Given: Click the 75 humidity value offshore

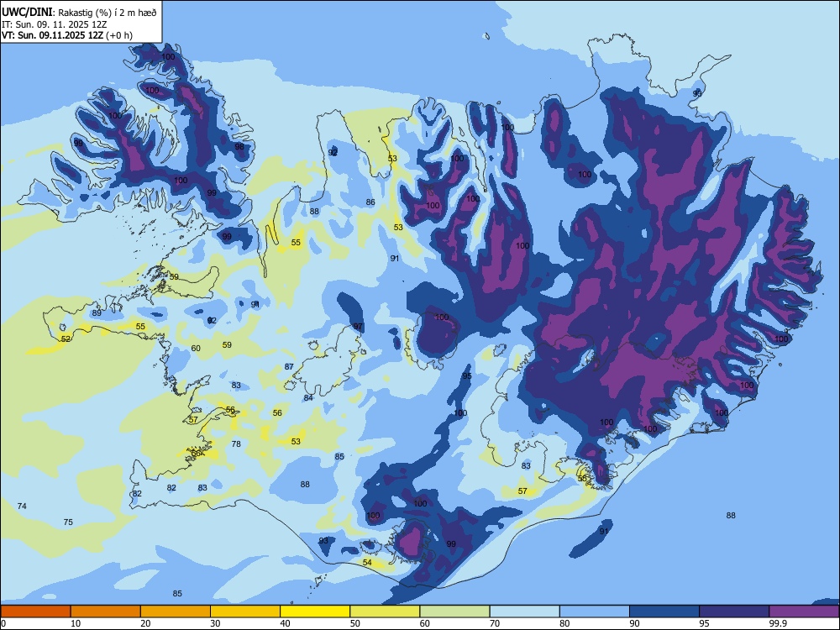Looking at the screenshot, I should point(68,522).
